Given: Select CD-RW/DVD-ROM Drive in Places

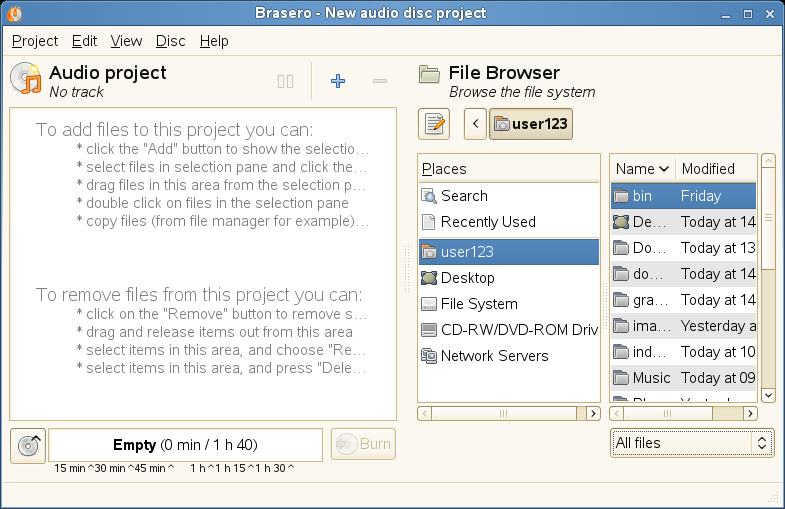Looking at the screenshot, I should [509, 330].
